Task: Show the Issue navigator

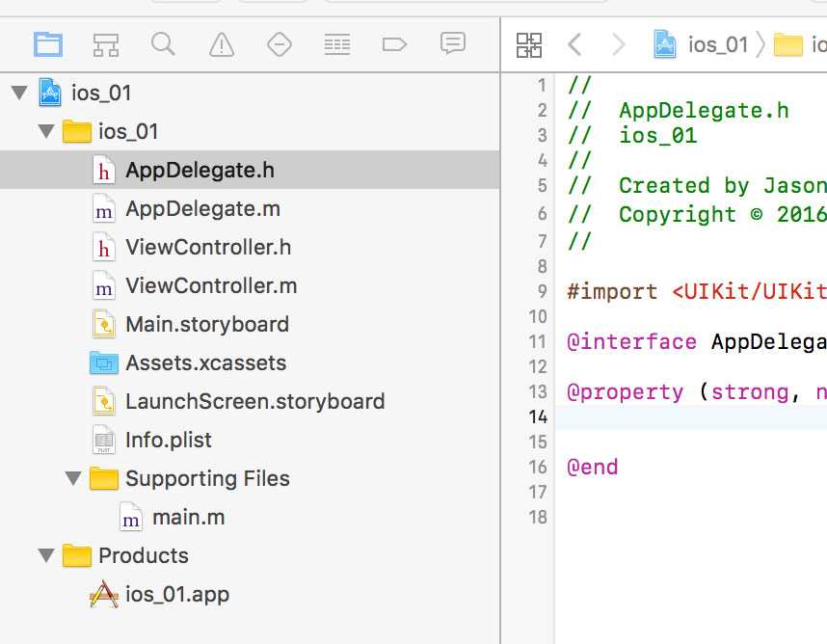Action: click(x=222, y=44)
